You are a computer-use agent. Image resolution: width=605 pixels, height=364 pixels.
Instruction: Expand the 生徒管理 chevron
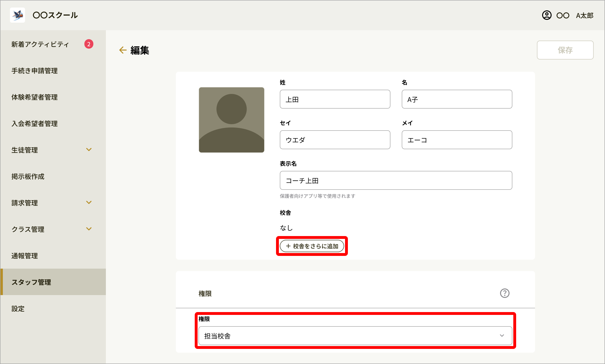point(89,150)
